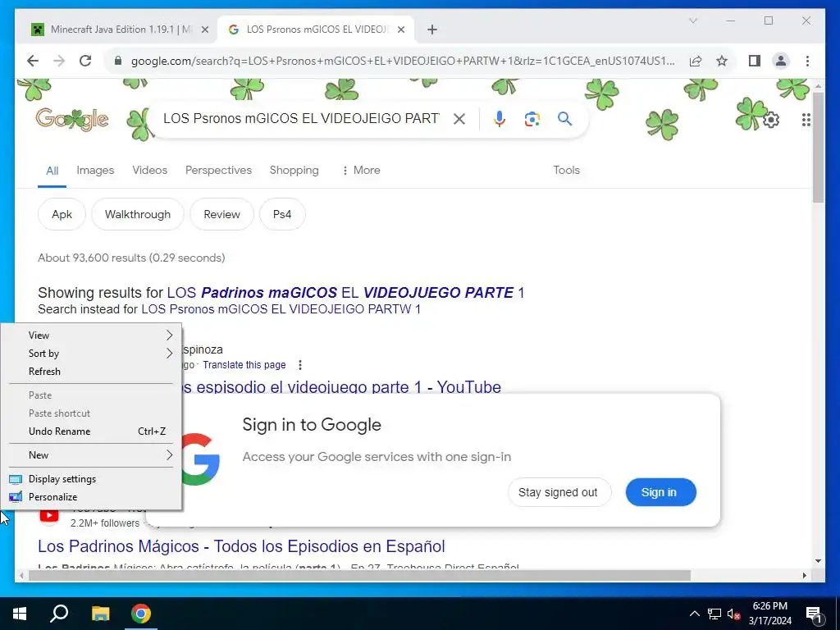Viewport: 840px width, 630px height.
Task: Open corrected LOS Padrinos maGICOS search link
Action: coord(345,293)
